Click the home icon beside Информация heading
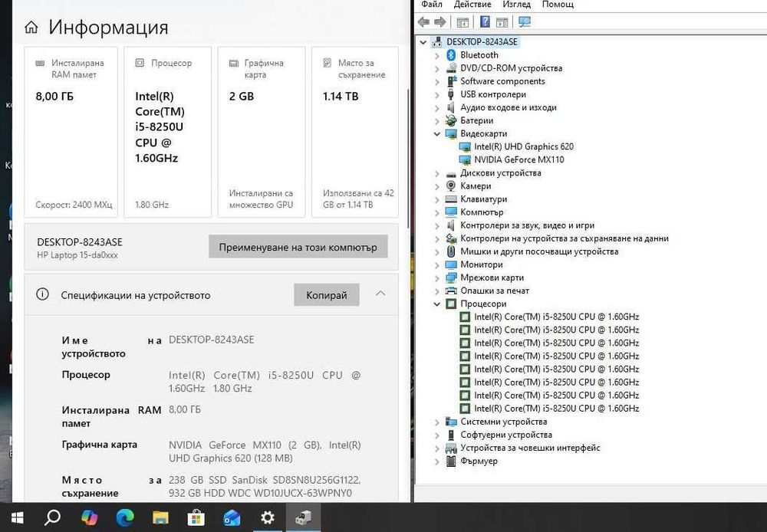Image resolution: width=767 pixels, height=532 pixels. click(x=31, y=28)
